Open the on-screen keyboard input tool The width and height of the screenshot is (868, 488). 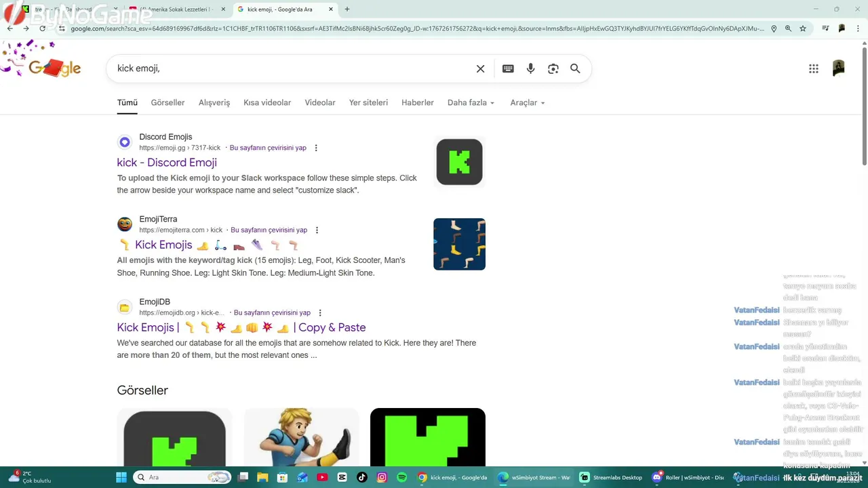[508, 68]
